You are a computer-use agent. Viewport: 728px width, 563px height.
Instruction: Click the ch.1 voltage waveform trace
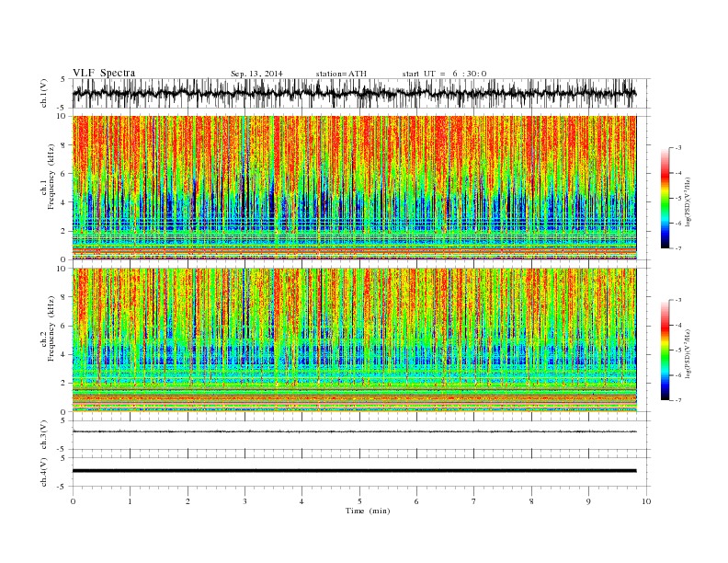coord(354,93)
